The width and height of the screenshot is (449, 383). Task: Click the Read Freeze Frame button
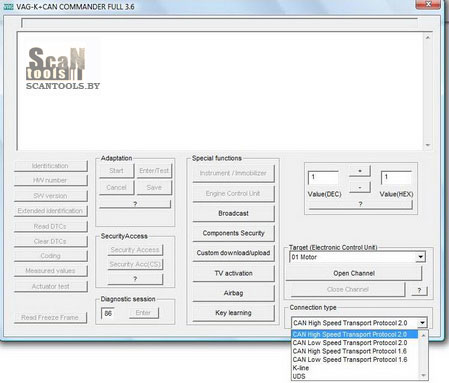point(50,317)
